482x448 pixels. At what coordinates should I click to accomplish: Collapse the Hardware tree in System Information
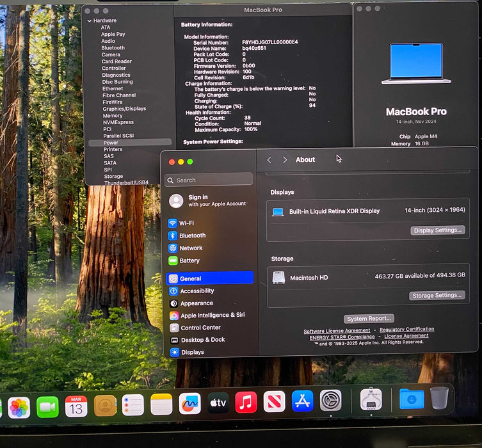(90, 20)
